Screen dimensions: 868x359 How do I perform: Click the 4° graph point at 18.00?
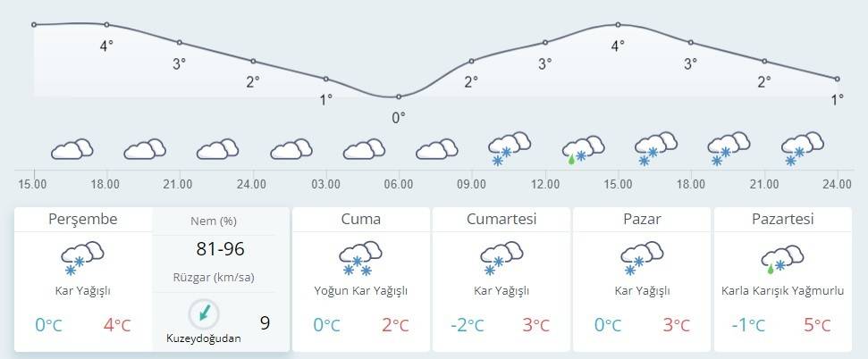click(x=106, y=25)
